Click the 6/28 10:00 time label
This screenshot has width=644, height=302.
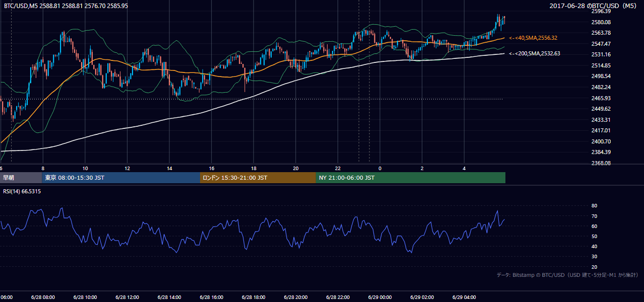[85, 297]
